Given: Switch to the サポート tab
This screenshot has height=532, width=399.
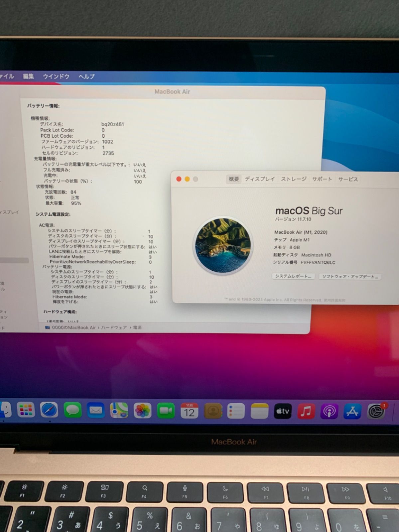Looking at the screenshot, I should click(322, 179).
